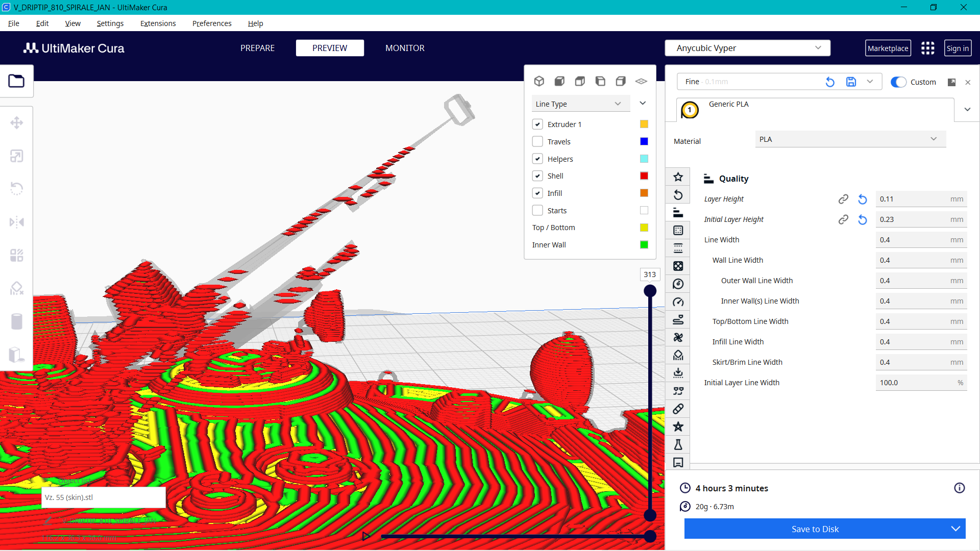The height and width of the screenshot is (551, 980).
Task: Open the Extensions menu
Action: [158, 23]
